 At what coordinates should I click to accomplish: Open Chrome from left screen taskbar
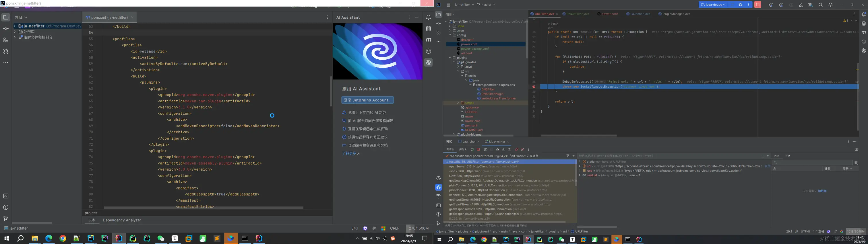pyautogui.click(x=63, y=238)
